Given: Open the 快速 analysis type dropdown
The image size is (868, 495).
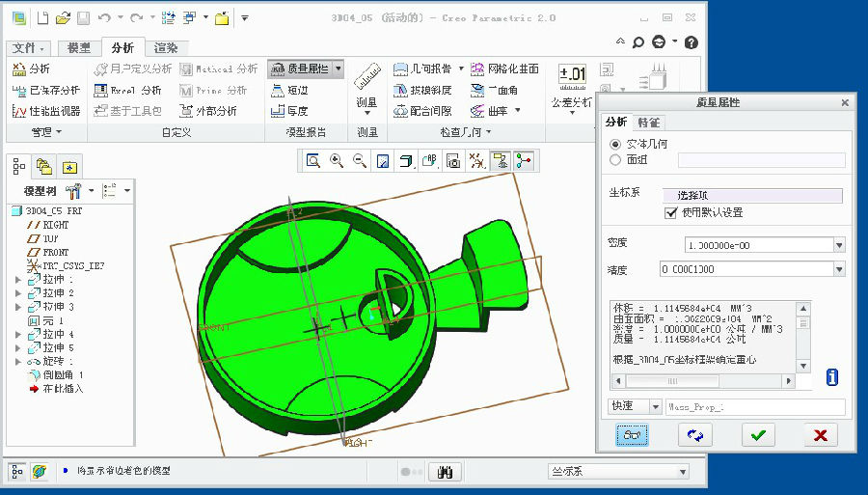Looking at the screenshot, I should [656, 407].
